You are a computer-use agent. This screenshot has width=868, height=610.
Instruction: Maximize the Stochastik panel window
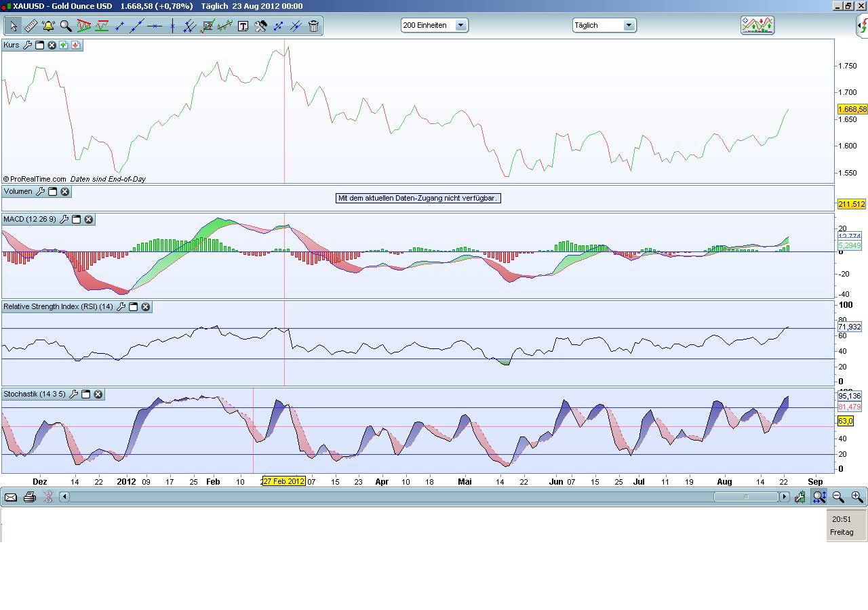tap(86, 394)
